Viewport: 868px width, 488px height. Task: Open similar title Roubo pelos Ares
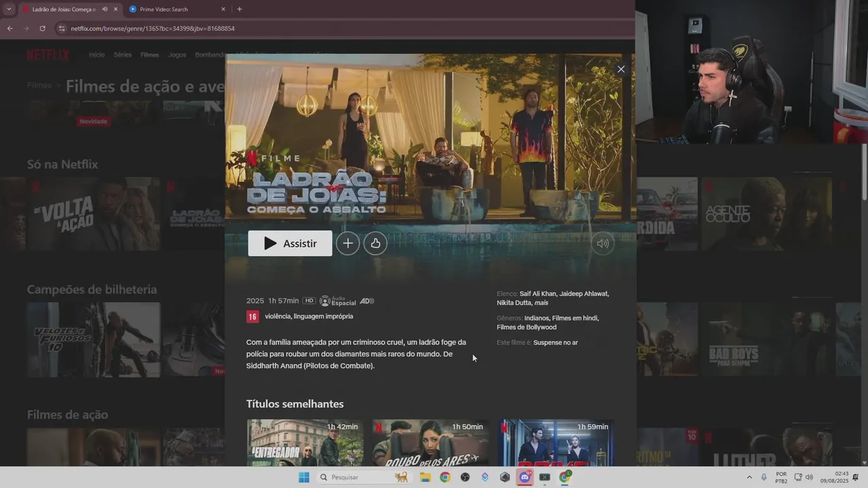click(430, 443)
